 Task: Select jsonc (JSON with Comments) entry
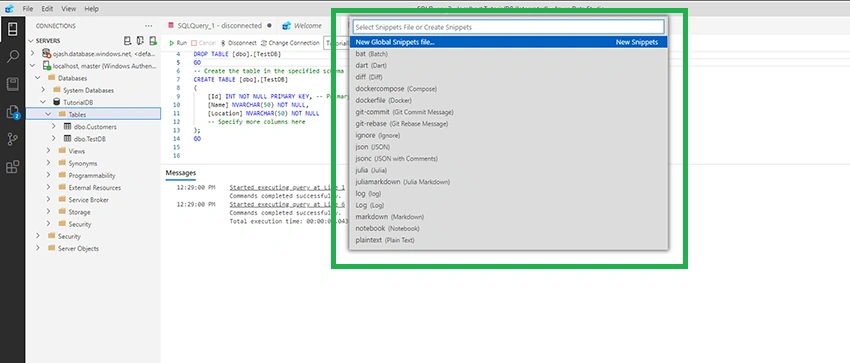tap(508, 158)
